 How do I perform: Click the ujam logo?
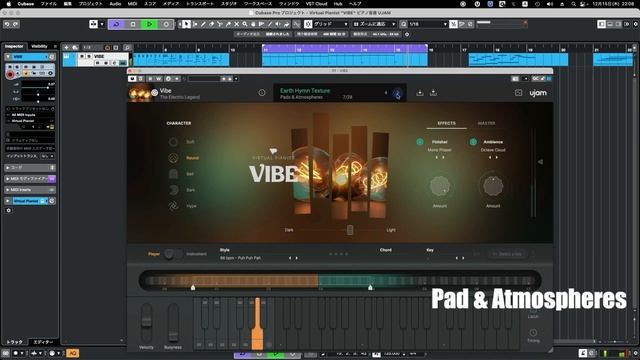538,93
